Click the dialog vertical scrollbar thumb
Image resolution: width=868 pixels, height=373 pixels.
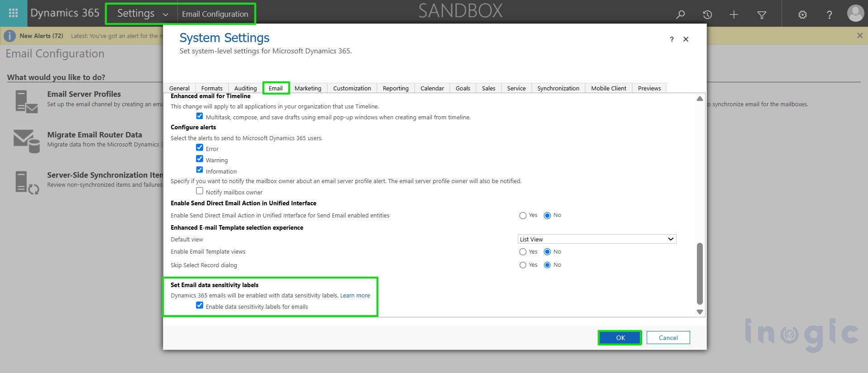coord(700,274)
